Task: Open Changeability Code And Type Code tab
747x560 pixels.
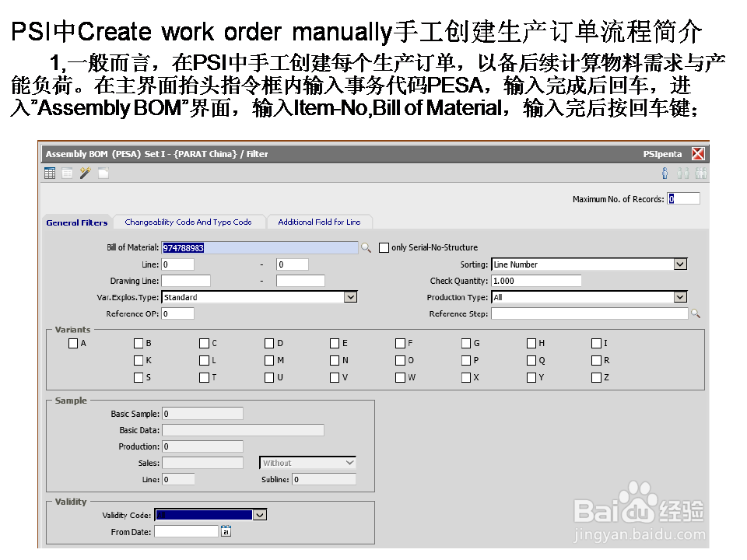Action: [188, 222]
